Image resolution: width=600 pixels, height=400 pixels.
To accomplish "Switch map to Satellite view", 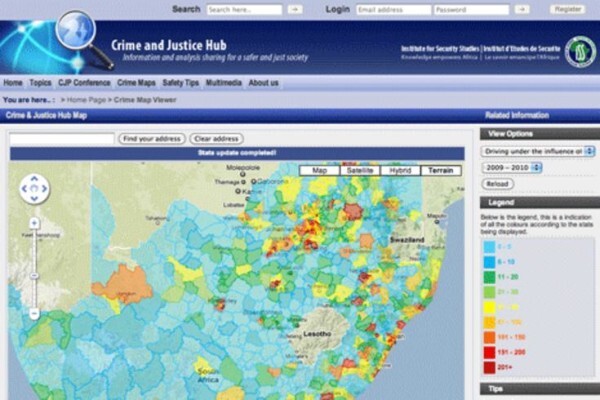I will (x=360, y=171).
